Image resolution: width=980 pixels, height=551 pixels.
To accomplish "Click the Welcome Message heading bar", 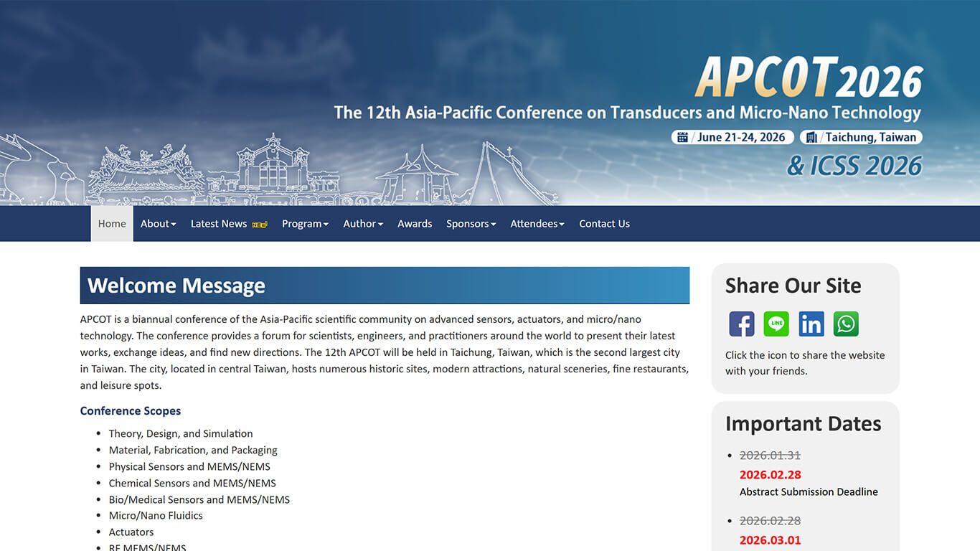I will pyautogui.click(x=385, y=286).
